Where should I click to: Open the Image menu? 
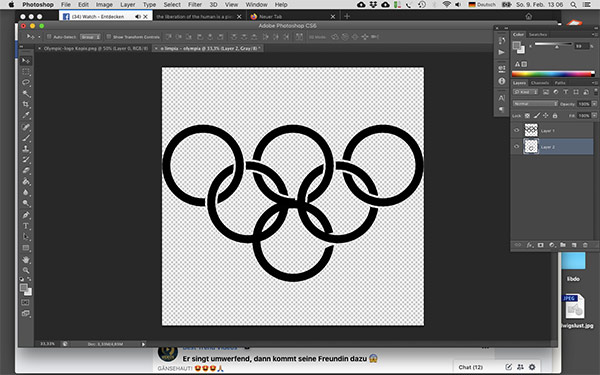[104, 5]
